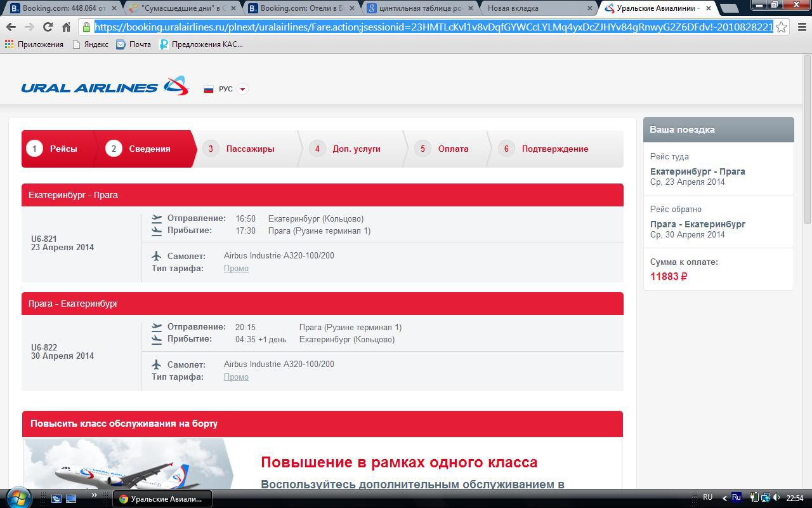Screen dimensions: 812x508
Task: Expand hidden quick launch items chevron
Action: (95, 495)
